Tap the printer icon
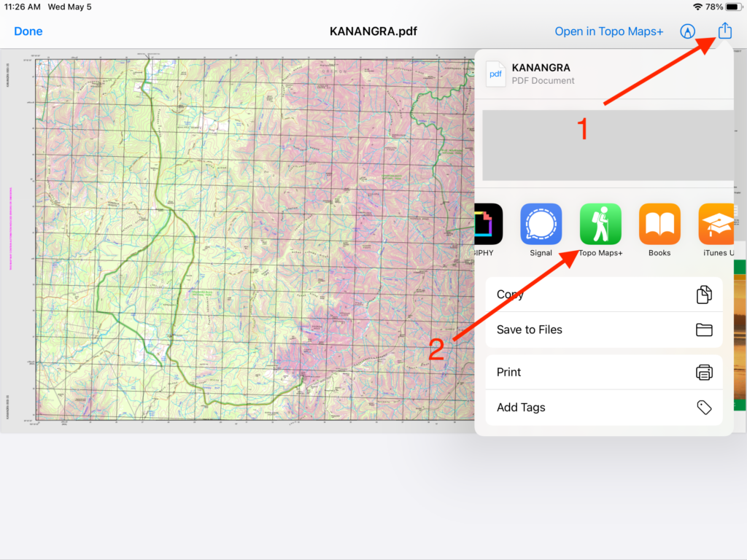Screen dimensions: 747x560 [x=704, y=372]
